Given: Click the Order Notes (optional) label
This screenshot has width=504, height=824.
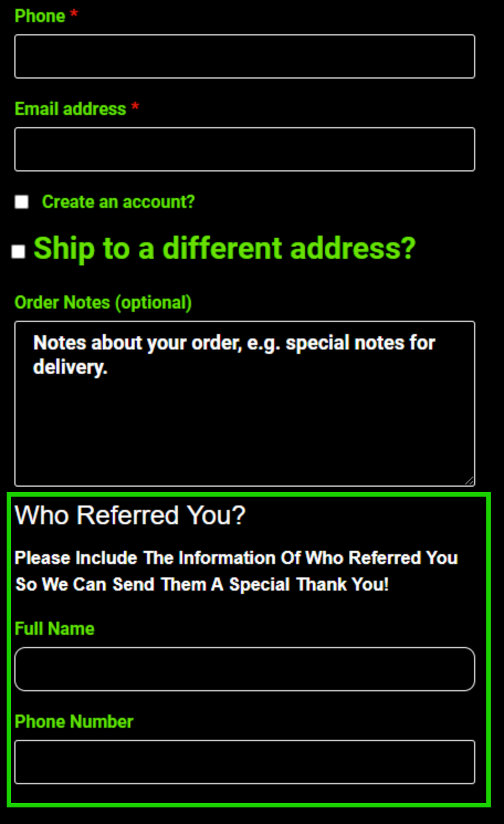Looking at the screenshot, I should click(103, 303).
